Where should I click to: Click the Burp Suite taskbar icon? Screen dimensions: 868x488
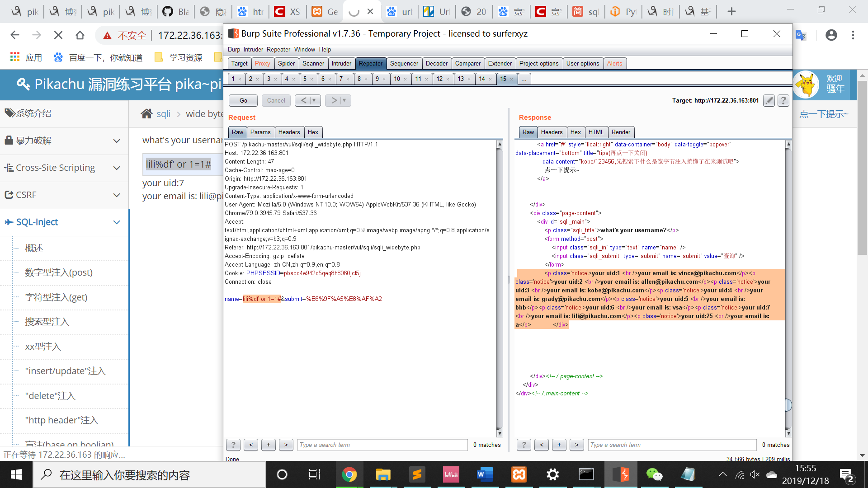pos(621,474)
